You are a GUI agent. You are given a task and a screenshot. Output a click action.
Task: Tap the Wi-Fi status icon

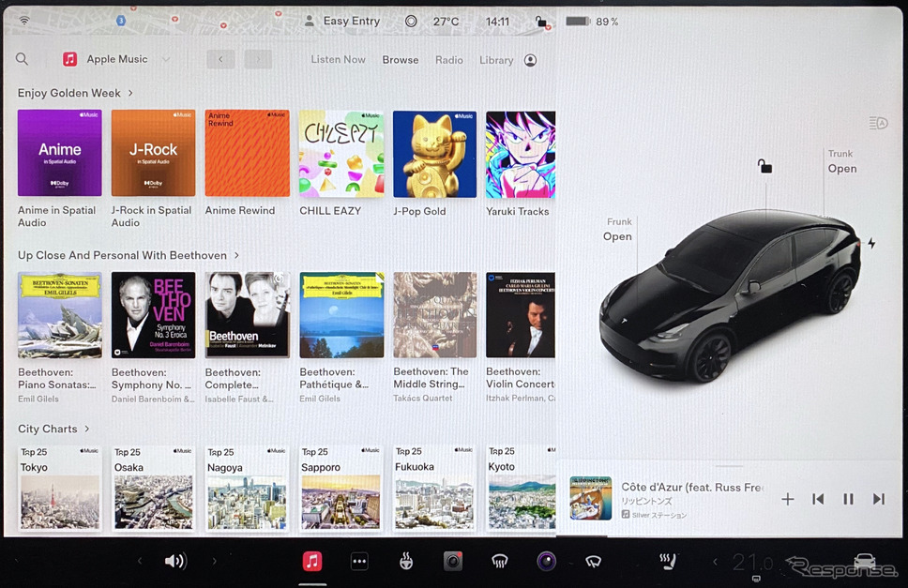[x=24, y=21]
